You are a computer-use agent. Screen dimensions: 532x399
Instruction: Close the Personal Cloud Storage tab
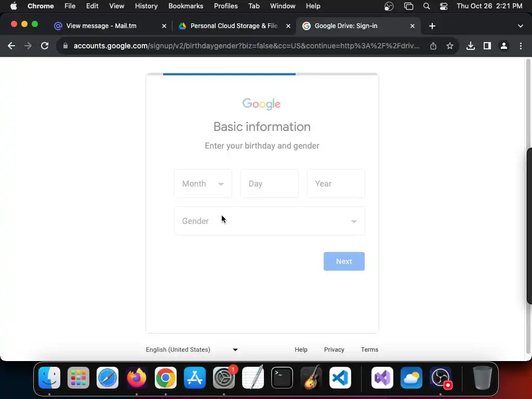pyautogui.click(x=288, y=26)
